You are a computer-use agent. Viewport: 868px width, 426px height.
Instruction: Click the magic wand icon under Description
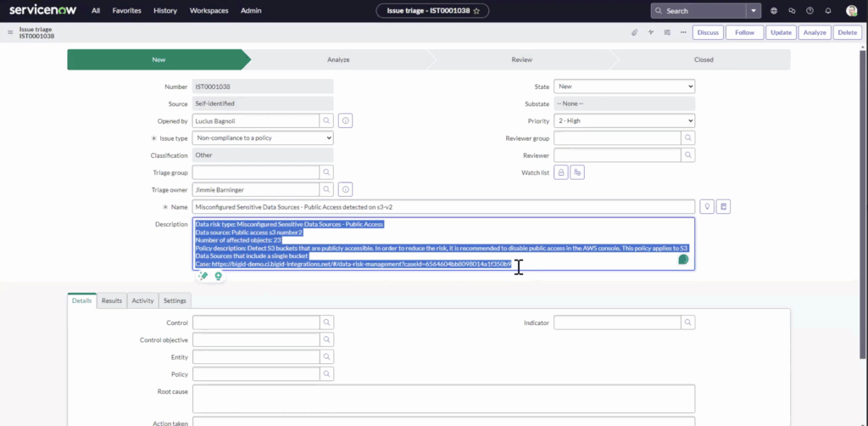click(x=203, y=276)
